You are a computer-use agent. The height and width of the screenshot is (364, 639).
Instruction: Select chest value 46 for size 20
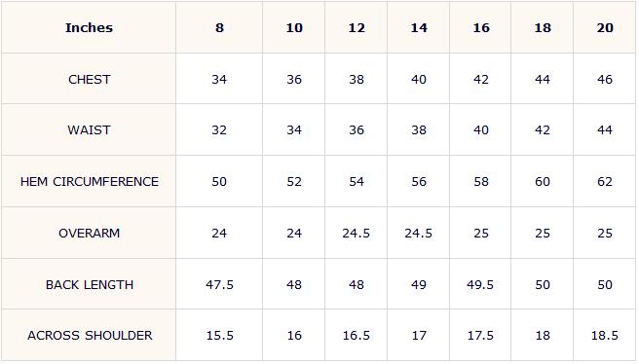pos(605,80)
